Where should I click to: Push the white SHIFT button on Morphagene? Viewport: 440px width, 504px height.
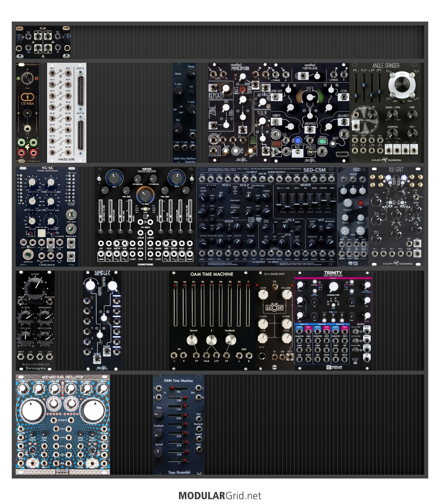click(333, 144)
